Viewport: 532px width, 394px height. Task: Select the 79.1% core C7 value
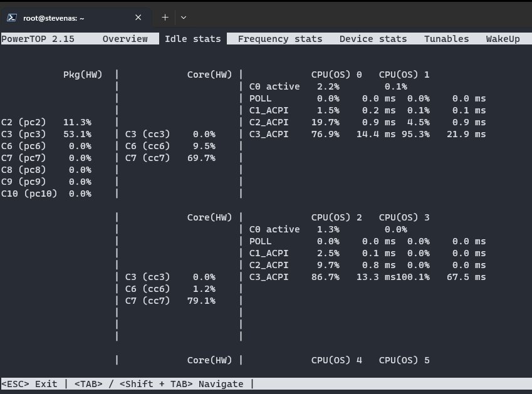[202, 301]
